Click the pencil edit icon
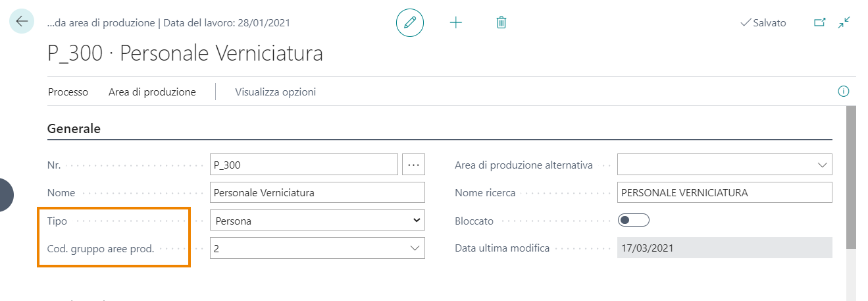 point(410,22)
